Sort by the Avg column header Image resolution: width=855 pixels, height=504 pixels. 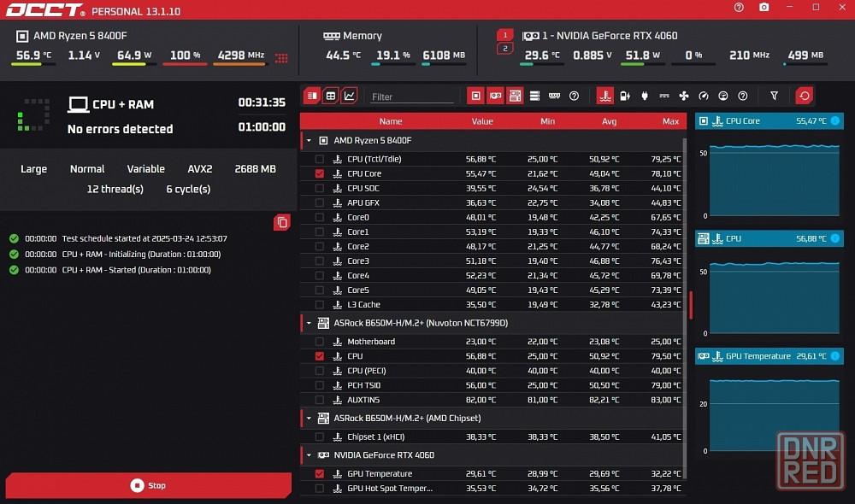pyautogui.click(x=609, y=121)
